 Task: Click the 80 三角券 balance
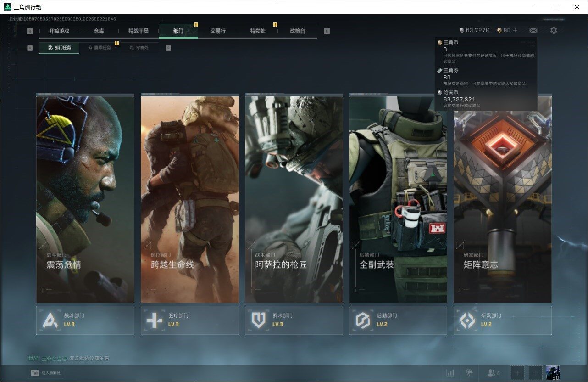(504, 30)
